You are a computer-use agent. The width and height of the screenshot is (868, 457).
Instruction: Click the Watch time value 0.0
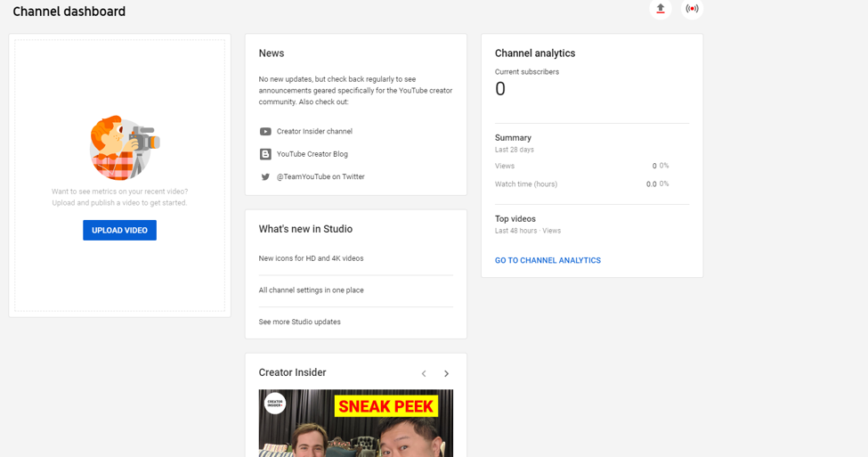point(651,184)
